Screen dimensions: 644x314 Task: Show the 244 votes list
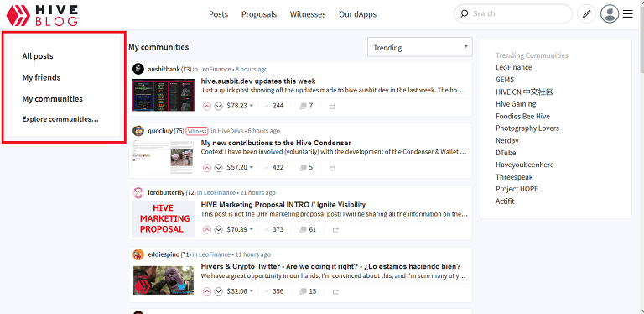[x=274, y=106]
